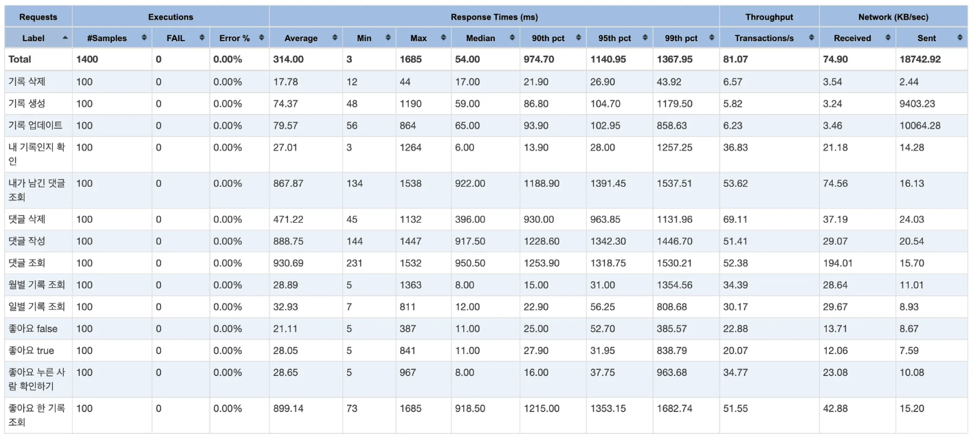Click 95th pct value 56.25 in 일별 기록 조회
This screenshot has width=980, height=444.
pyautogui.click(x=603, y=307)
